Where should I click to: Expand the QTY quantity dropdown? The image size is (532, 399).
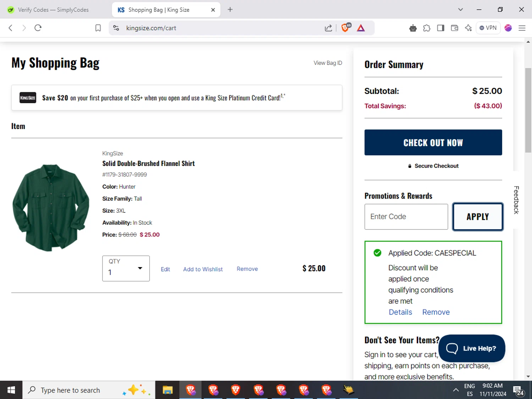point(126,268)
